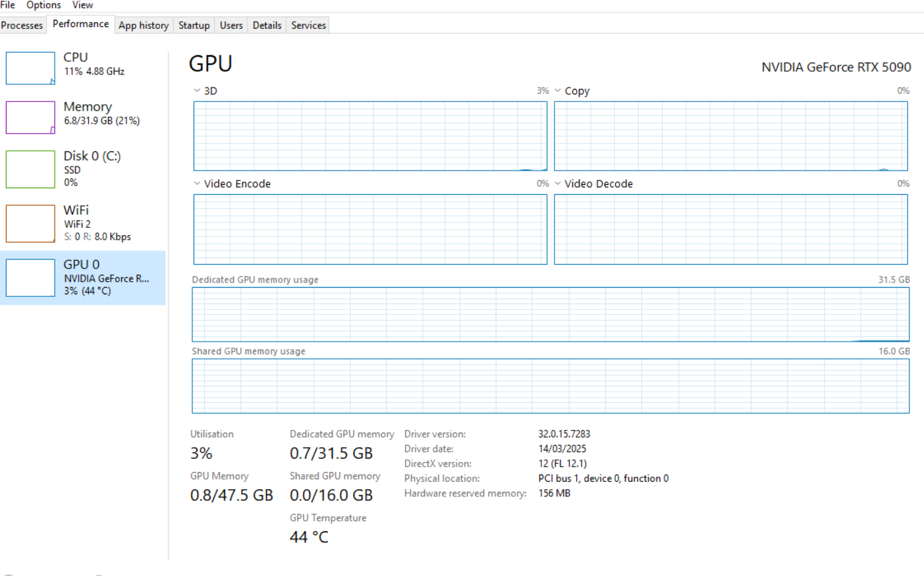The width and height of the screenshot is (924, 576).
Task: Click the Dedicated GPU memory usage graph
Action: [550, 314]
